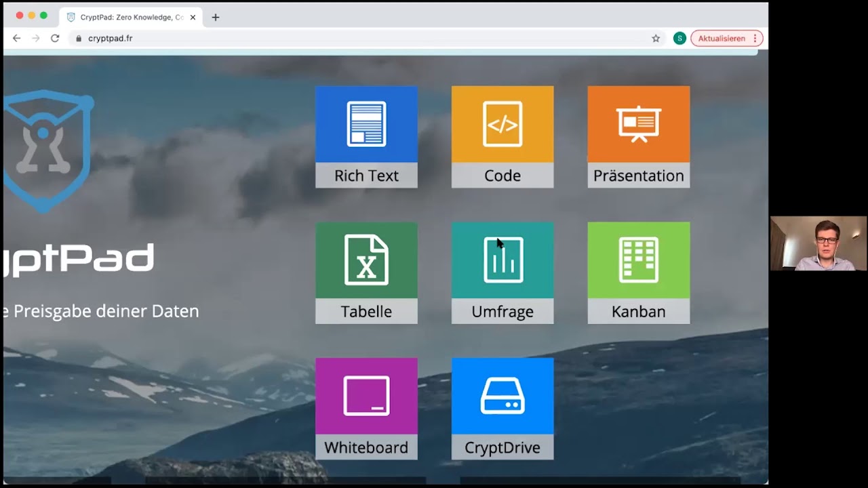
Task: Go back with browser back arrow
Action: pyautogui.click(x=17, y=39)
